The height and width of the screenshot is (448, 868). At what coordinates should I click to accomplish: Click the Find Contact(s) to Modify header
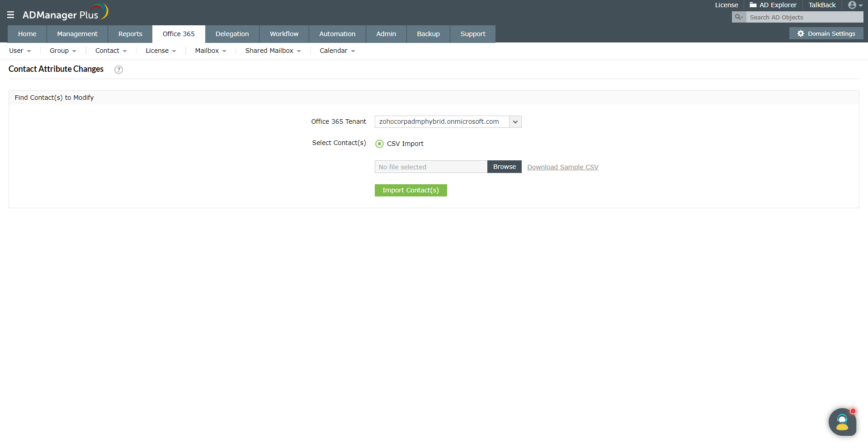tap(54, 98)
